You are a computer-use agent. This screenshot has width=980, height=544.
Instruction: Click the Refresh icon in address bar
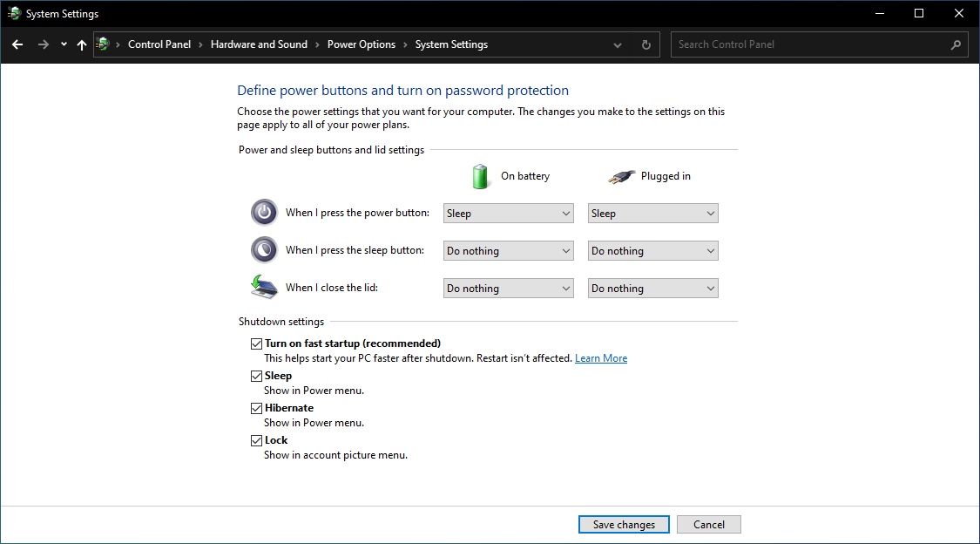tap(645, 44)
